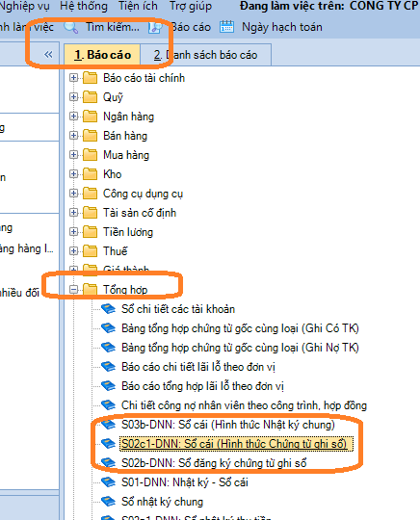Expand the Ngân hàng folder node
The width and height of the screenshot is (420, 520).
73,117
